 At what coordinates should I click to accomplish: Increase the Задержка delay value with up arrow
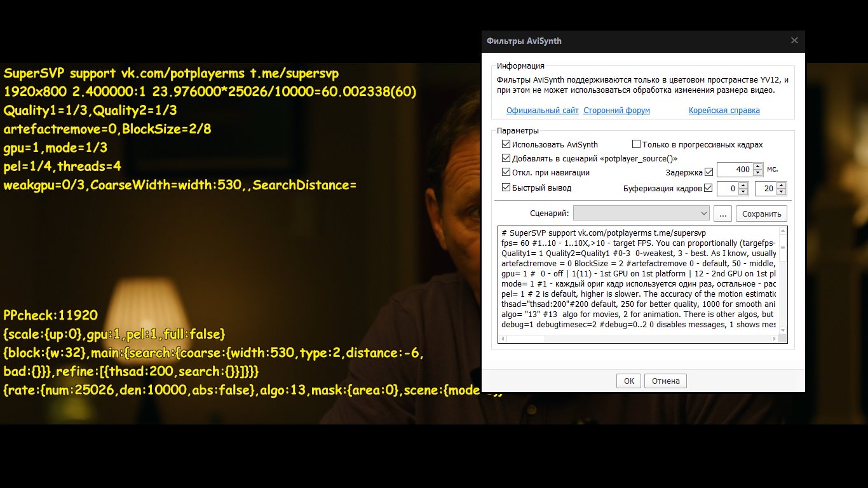coord(757,167)
